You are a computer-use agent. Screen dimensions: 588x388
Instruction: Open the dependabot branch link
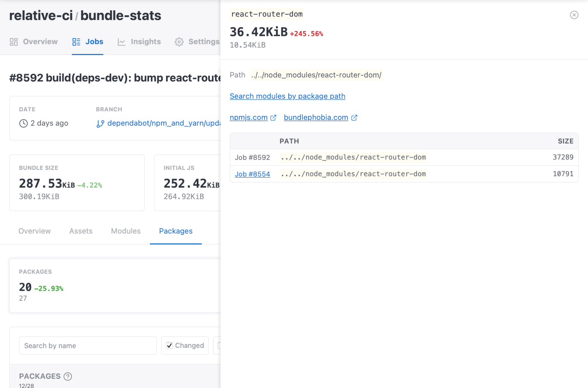[164, 123]
